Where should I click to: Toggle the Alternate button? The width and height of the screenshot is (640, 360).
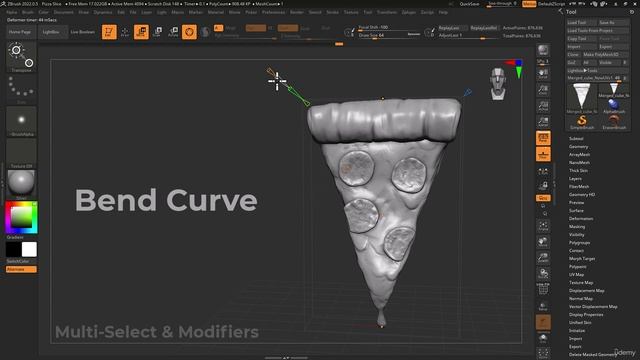coord(21,269)
